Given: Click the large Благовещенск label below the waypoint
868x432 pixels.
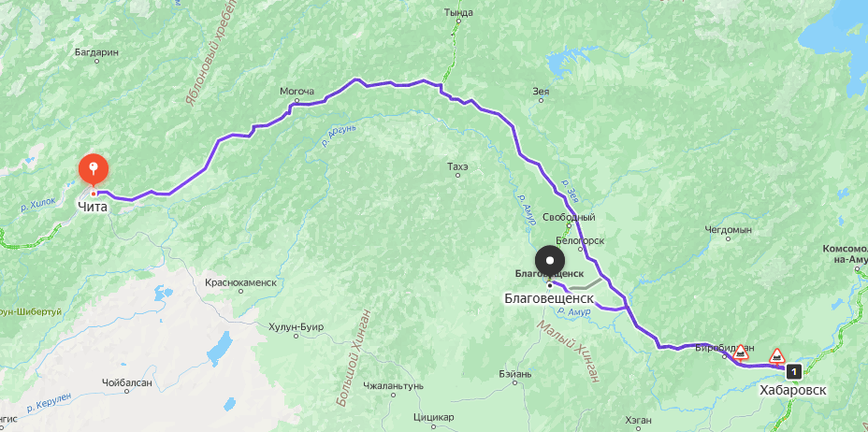Looking at the screenshot, I should 549,298.
